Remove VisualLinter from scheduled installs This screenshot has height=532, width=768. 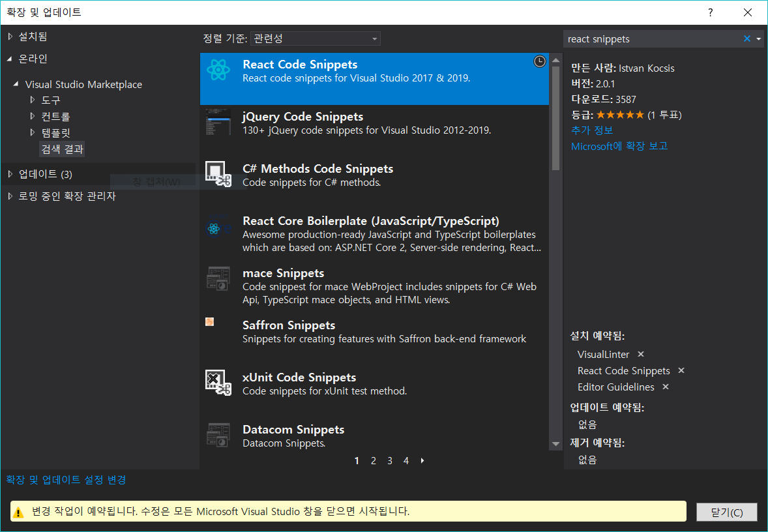[x=641, y=353]
